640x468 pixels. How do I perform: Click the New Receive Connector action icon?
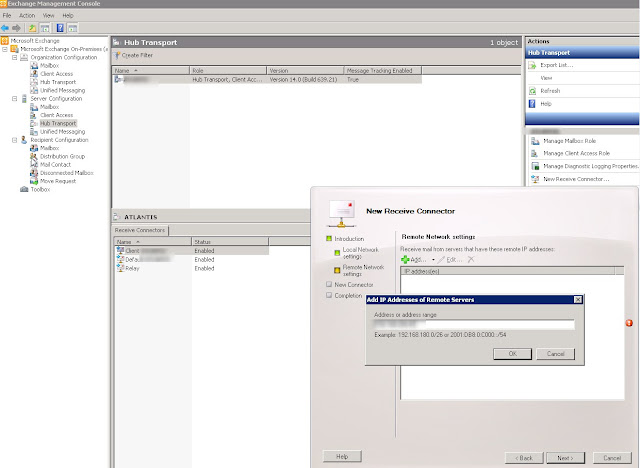click(535, 179)
